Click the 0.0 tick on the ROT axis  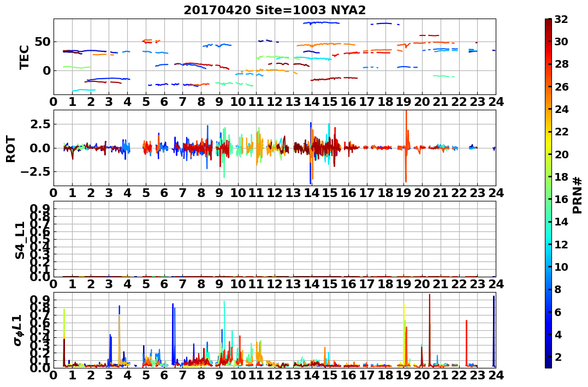pyautogui.click(x=41, y=148)
